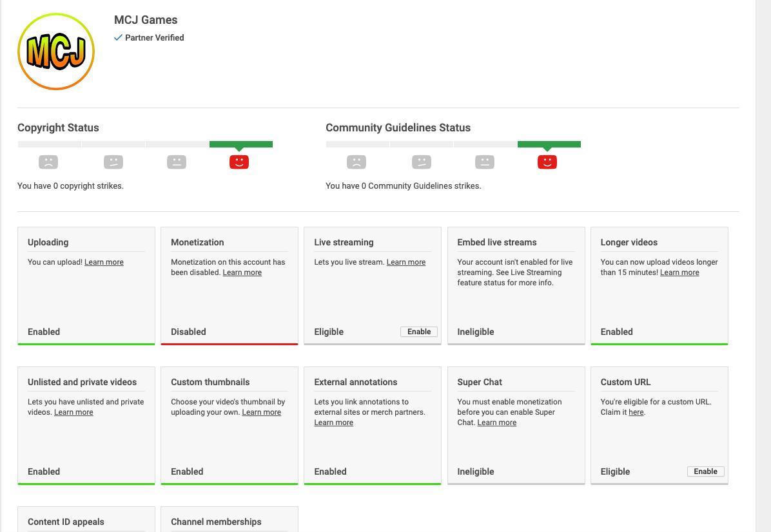Open Learn more link in Live streaming card
This screenshot has width=771, height=532.
click(x=406, y=262)
